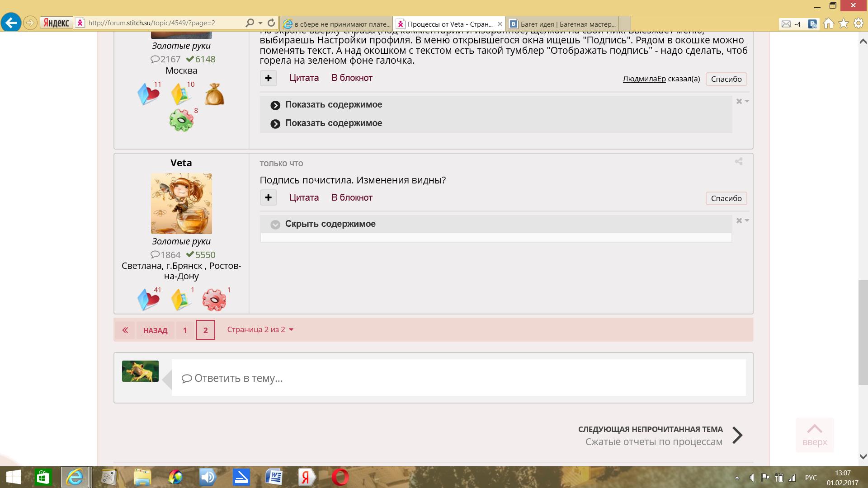The width and height of the screenshot is (868, 488).
Task: Click the favorites star icon in browser
Action: [x=843, y=23]
